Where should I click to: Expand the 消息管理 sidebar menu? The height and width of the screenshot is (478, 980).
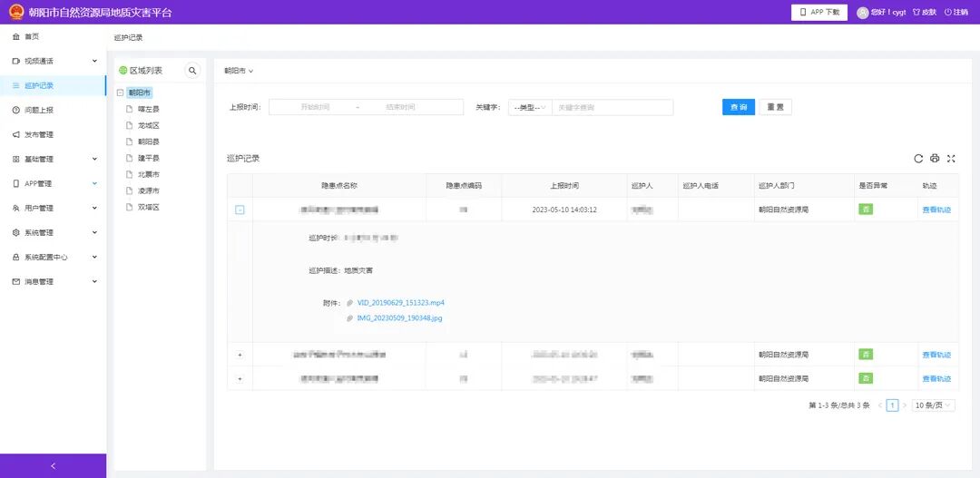tap(54, 281)
